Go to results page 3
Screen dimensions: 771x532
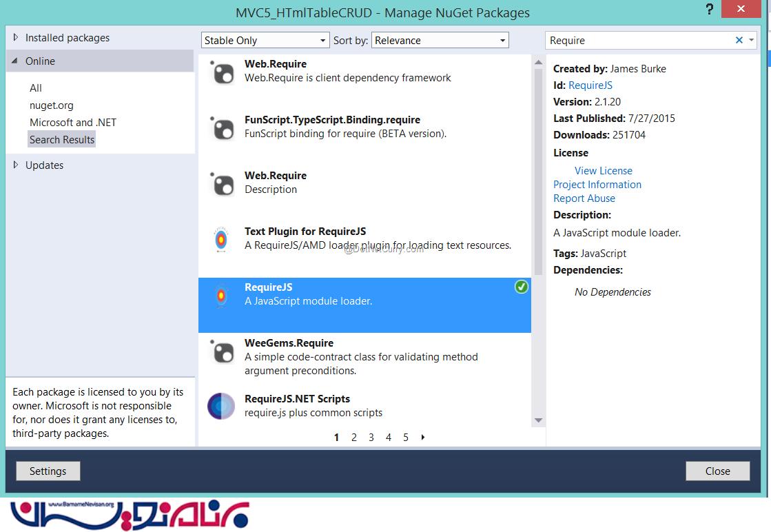coord(371,438)
